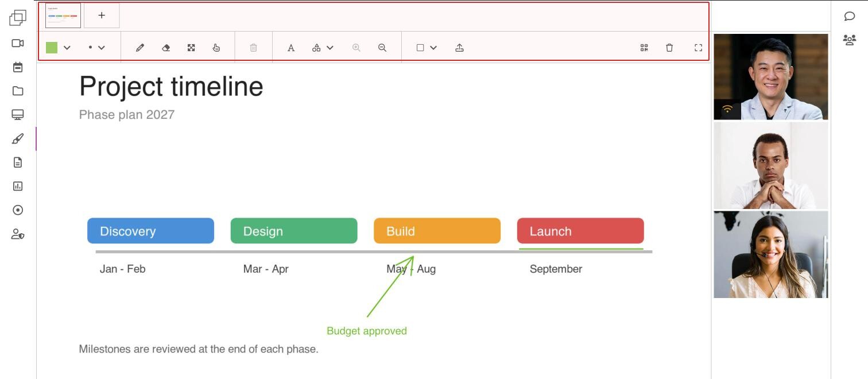Click the "September" date label
This screenshot has height=379, width=868.
pos(556,269)
